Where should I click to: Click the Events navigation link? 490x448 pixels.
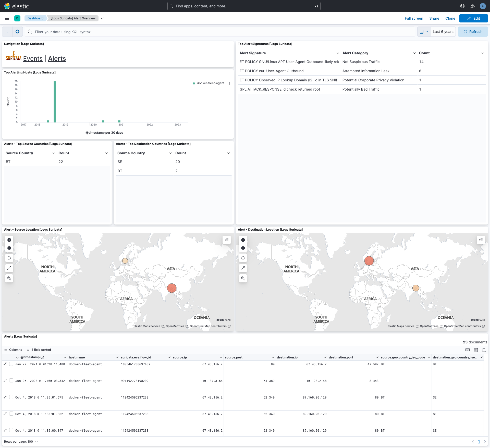[33, 58]
